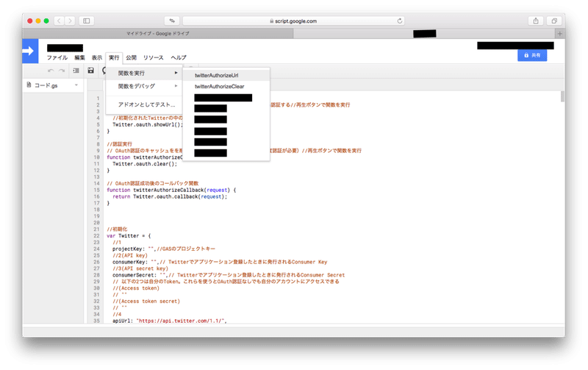Click the blue 共有 share button

(x=532, y=55)
